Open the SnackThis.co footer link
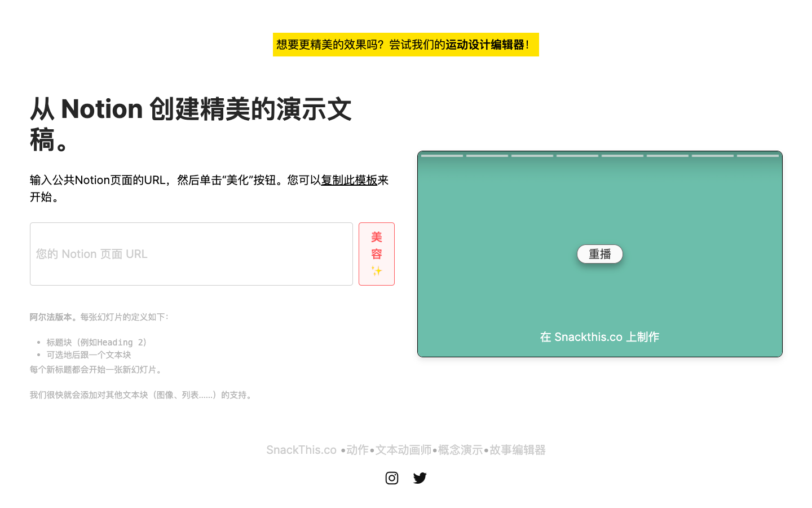Image resolution: width=812 pixels, height=508 pixels. click(x=302, y=450)
